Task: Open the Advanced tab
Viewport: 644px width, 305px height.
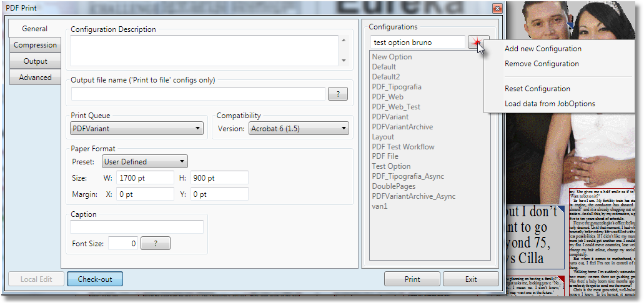Action: (x=36, y=77)
